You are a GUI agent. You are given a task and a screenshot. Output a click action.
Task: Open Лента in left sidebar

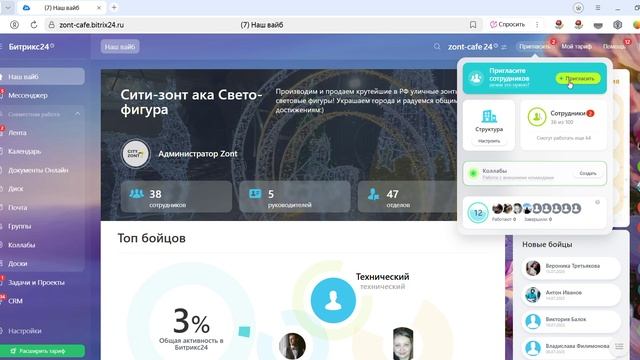point(17,133)
